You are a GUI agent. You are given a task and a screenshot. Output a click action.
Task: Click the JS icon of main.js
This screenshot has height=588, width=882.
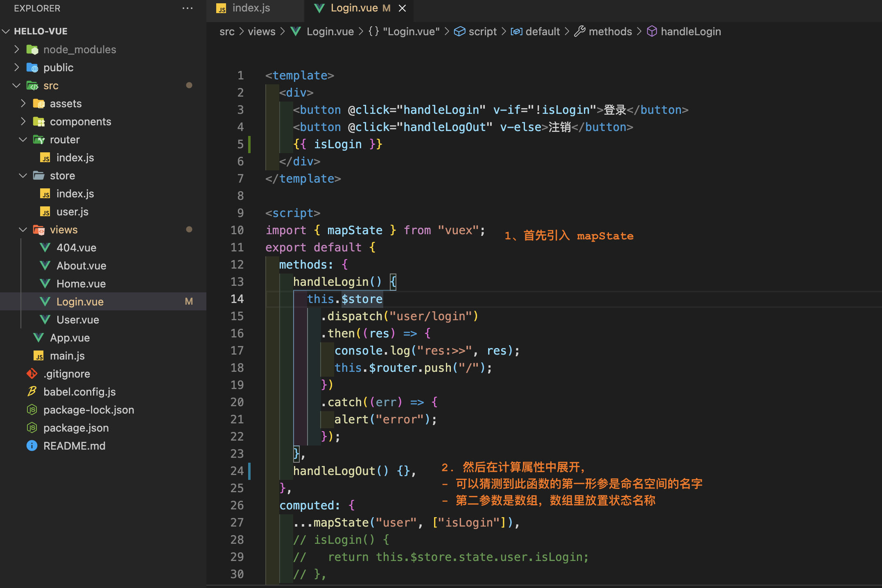point(38,356)
